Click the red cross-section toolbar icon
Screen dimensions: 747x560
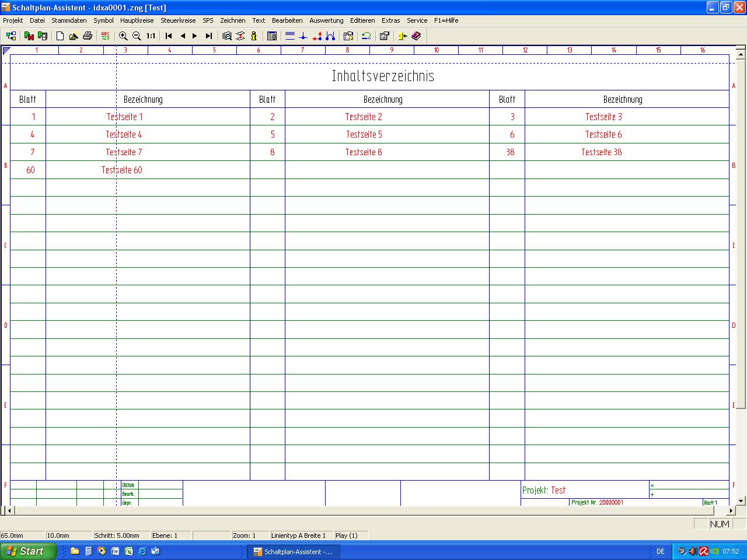(x=240, y=36)
